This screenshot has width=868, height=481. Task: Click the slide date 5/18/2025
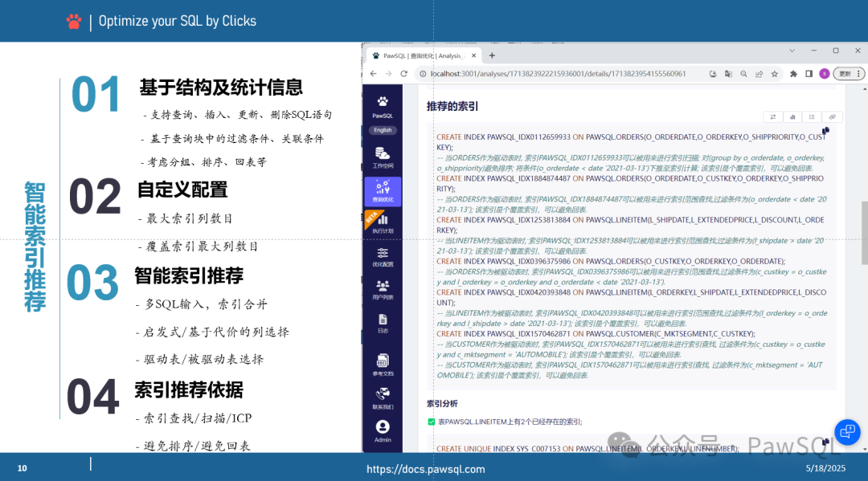tap(825, 468)
